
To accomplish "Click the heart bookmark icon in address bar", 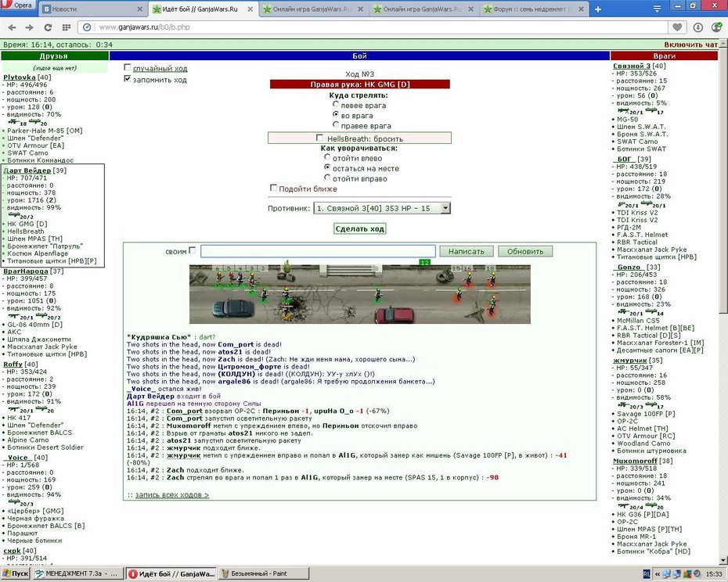I will click(x=677, y=27).
